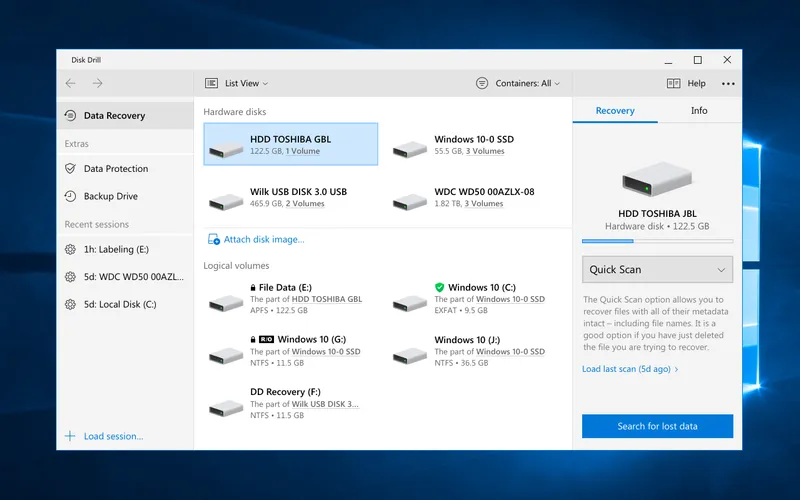Image resolution: width=800 pixels, height=500 pixels.
Task: Click gear icon for 5d: WDC WD50 session
Action: 70,277
